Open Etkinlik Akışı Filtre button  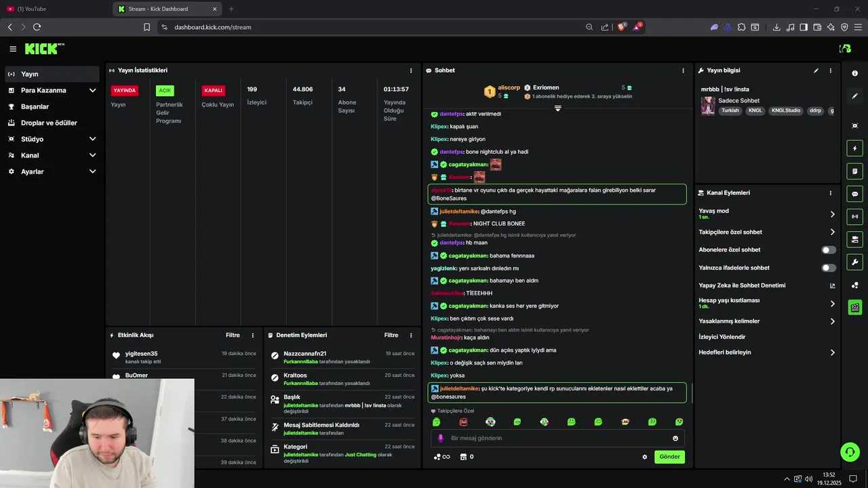233,335
